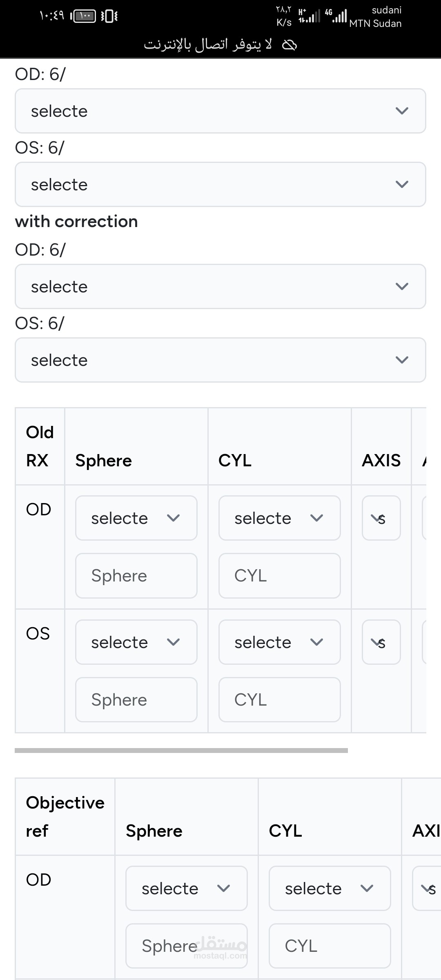The height and width of the screenshot is (980, 441).
Task: Tap the battery icon in the status bar
Action: coord(84,16)
